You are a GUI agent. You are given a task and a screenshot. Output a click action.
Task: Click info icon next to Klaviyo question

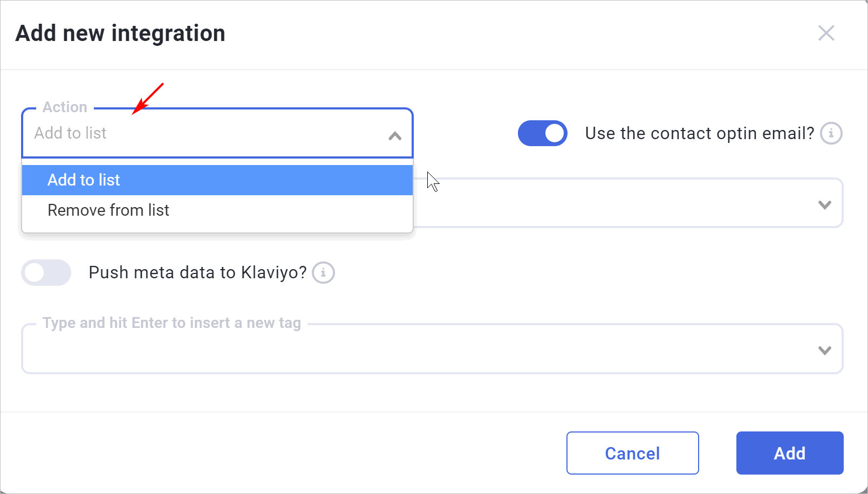tap(323, 273)
